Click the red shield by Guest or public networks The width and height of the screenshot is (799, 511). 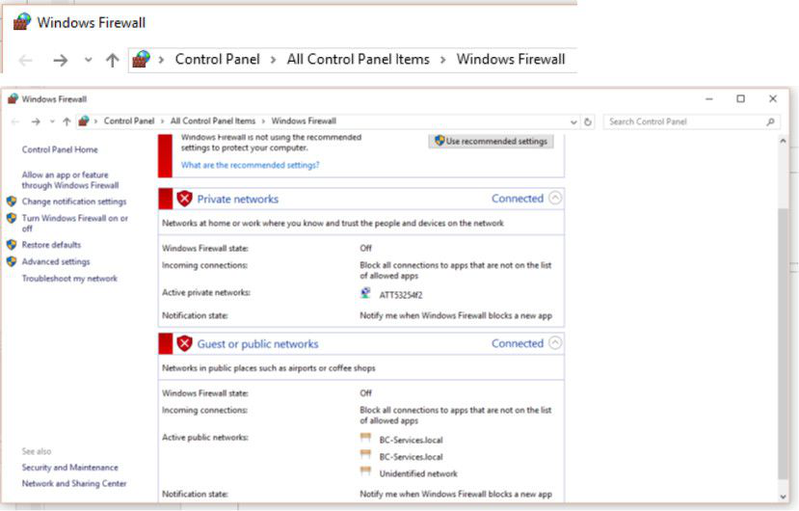pyautogui.click(x=184, y=344)
